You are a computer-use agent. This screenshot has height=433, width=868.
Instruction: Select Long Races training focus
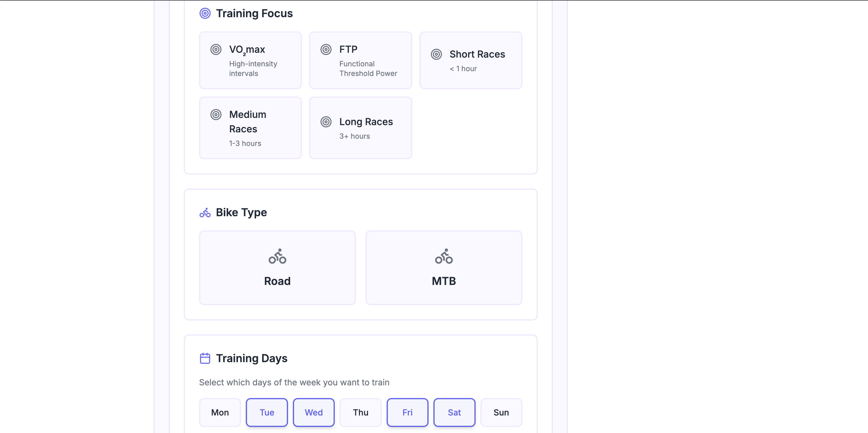360,128
